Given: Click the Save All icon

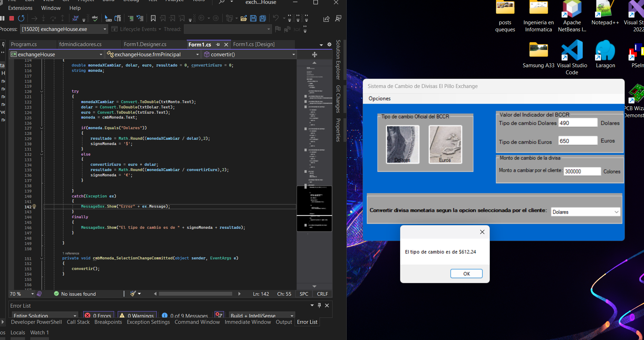Looking at the screenshot, I should point(262,18).
